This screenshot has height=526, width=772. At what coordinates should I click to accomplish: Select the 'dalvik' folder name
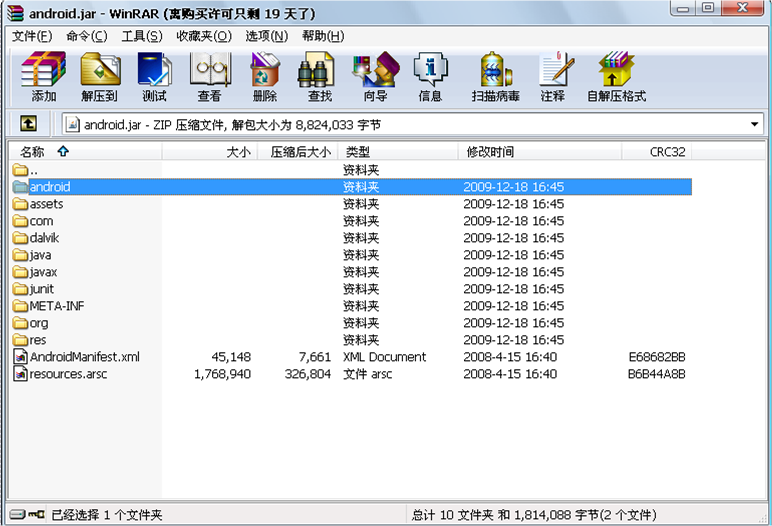[x=44, y=238]
